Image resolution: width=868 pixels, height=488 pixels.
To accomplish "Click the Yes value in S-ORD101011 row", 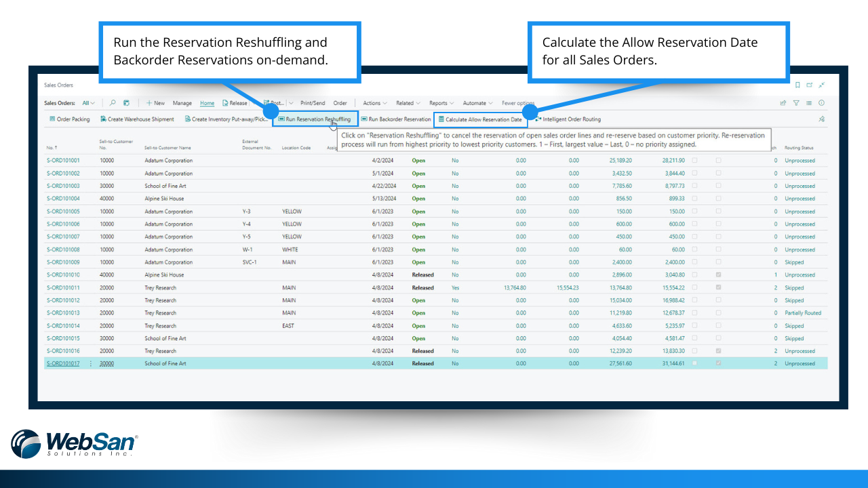I will pos(455,287).
